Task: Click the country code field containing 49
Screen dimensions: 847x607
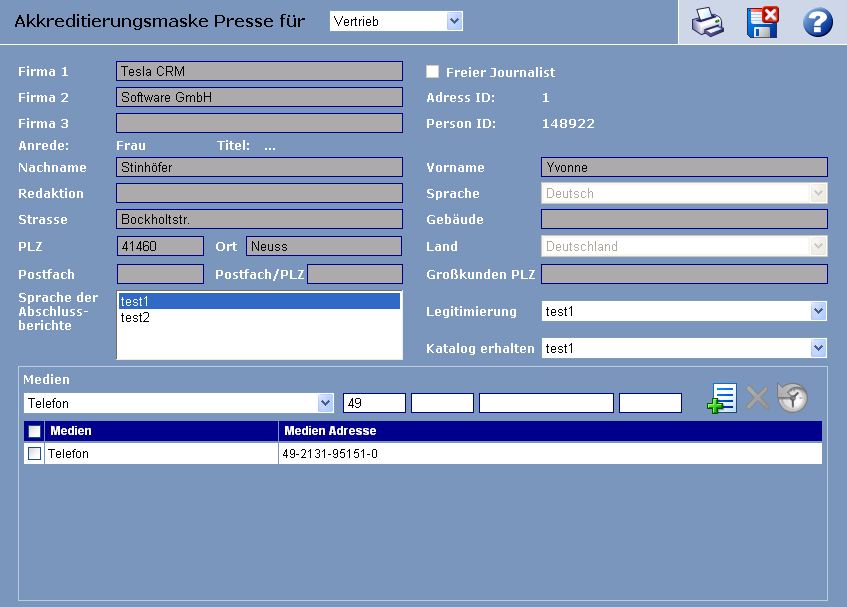Action: [374, 403]
